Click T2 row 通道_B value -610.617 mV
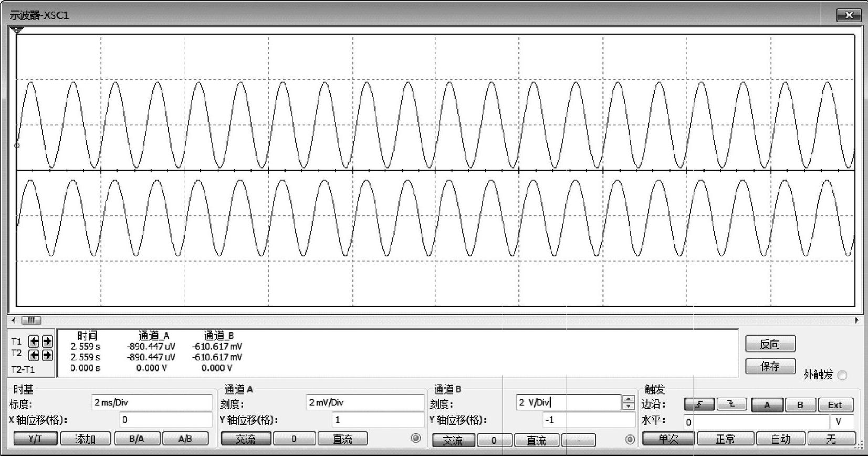868x456 pixels. [x=217, y=357]
